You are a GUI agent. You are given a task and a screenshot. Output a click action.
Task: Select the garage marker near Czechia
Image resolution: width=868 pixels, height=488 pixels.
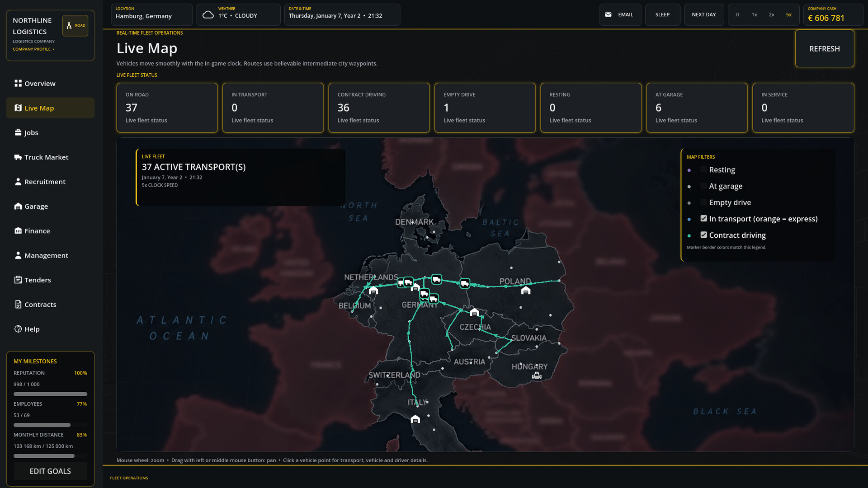[474, 312]
